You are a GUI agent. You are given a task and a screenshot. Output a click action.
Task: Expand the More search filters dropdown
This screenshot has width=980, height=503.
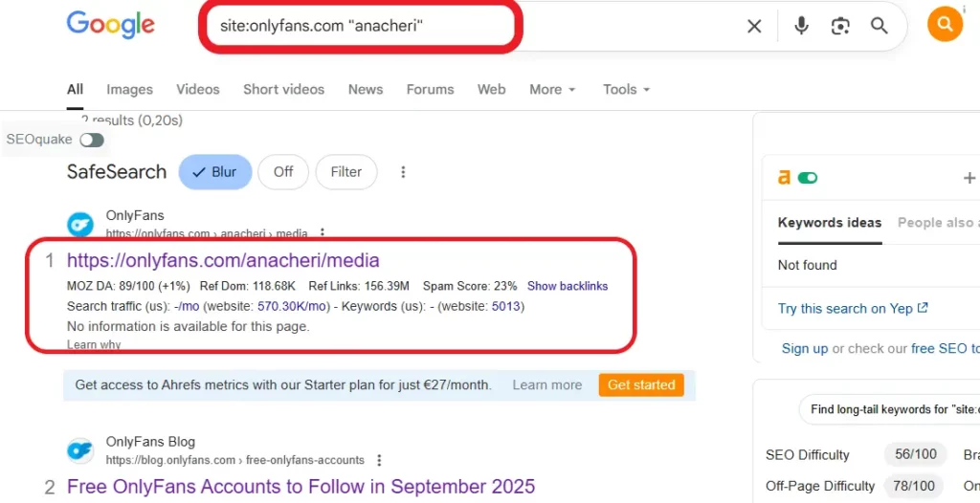tap(552, 89)
